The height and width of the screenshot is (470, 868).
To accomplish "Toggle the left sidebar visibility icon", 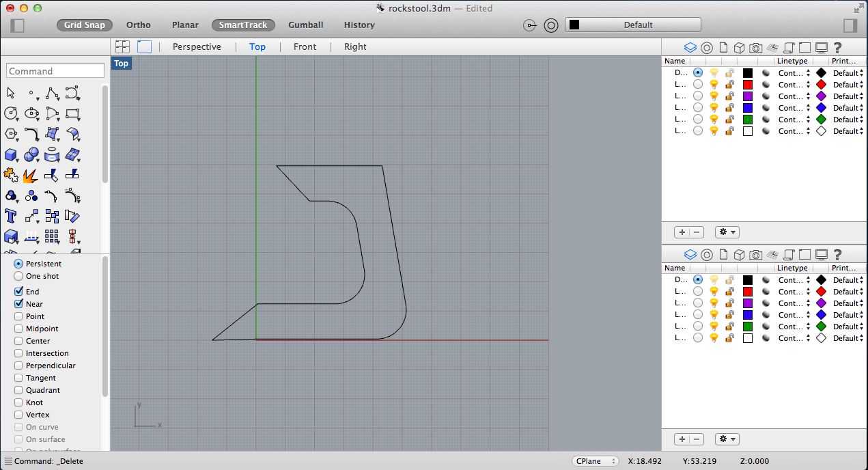I will [17, 25].
